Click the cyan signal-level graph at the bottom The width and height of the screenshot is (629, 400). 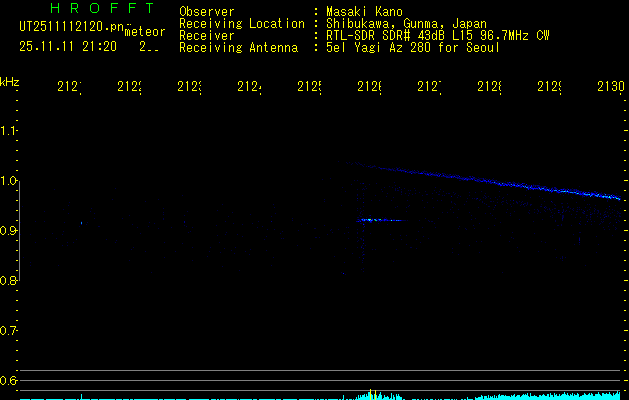tap(321, 396)
